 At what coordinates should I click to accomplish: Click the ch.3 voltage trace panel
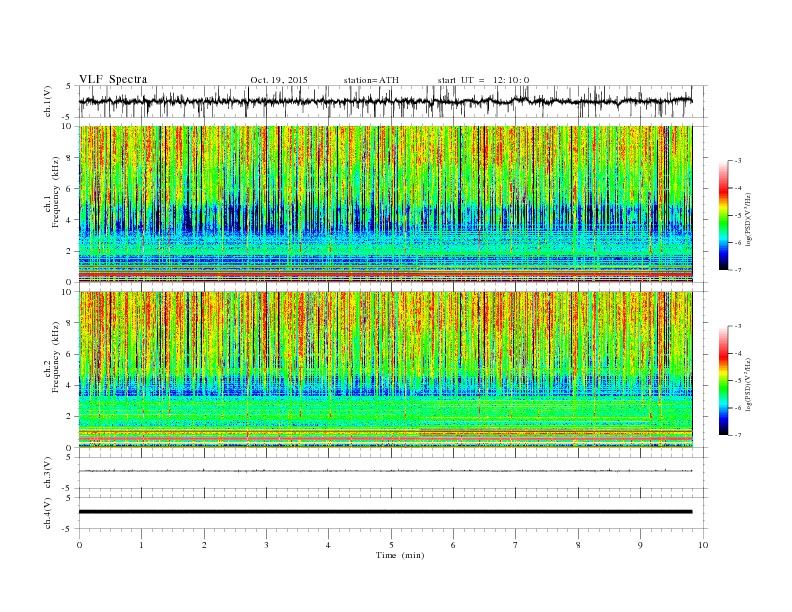[x=393, y=473]
